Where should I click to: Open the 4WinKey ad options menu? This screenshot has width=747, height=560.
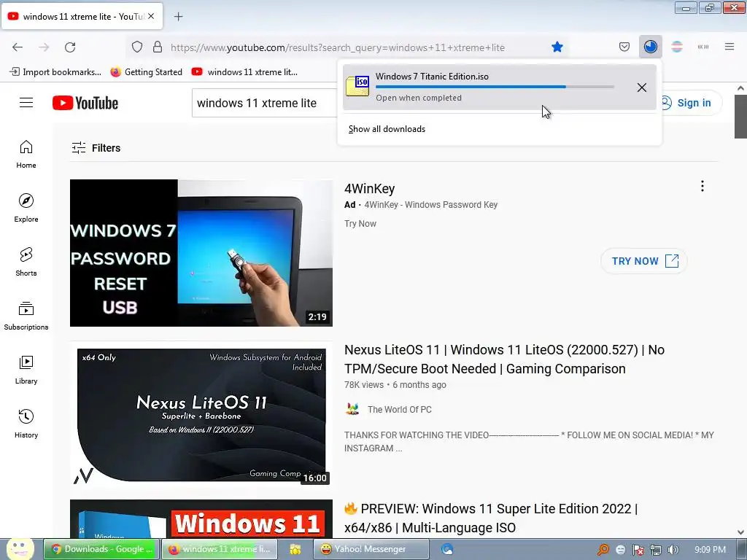coord(703,186)
